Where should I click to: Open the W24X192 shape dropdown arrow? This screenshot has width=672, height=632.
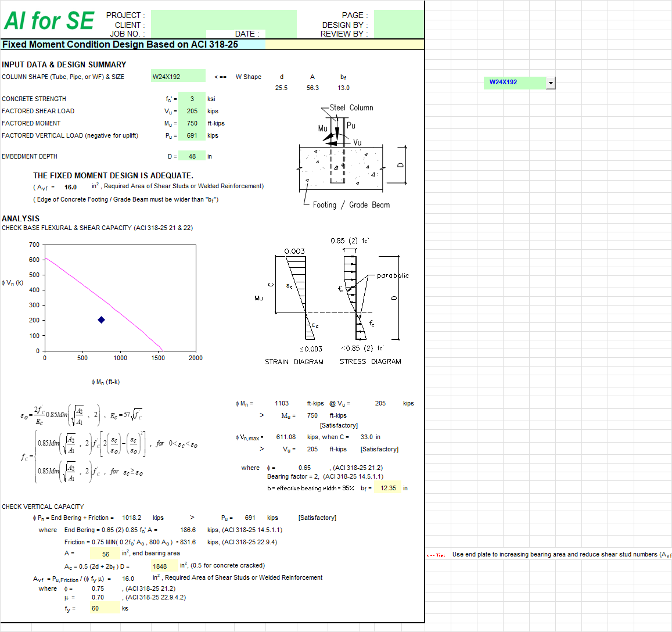coord(550,82)
